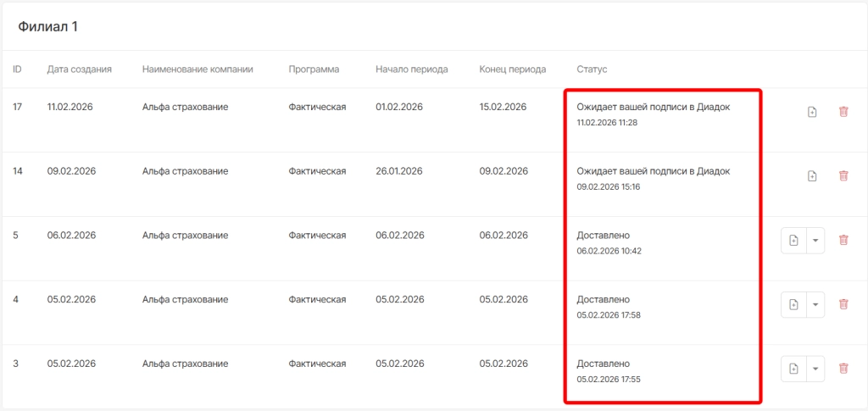Delete the record with ID 14
Screen dimensions: 868x411
(843, 176)
